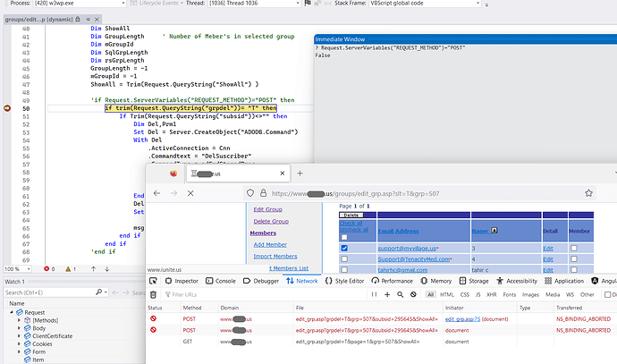The width and height of the screenshot is (617, 364).
Task: Open a new browser tab with plus icon
Action: tap(300, 173)
